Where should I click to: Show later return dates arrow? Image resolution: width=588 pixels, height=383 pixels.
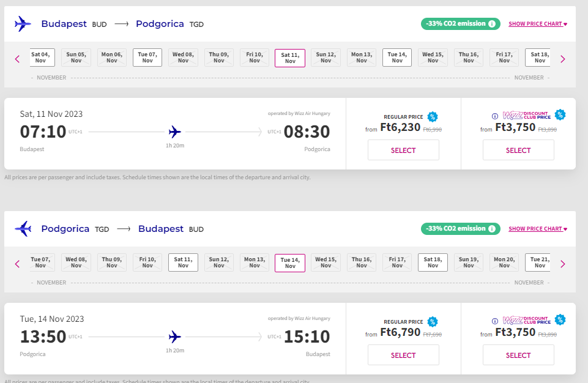pos(562,264)
